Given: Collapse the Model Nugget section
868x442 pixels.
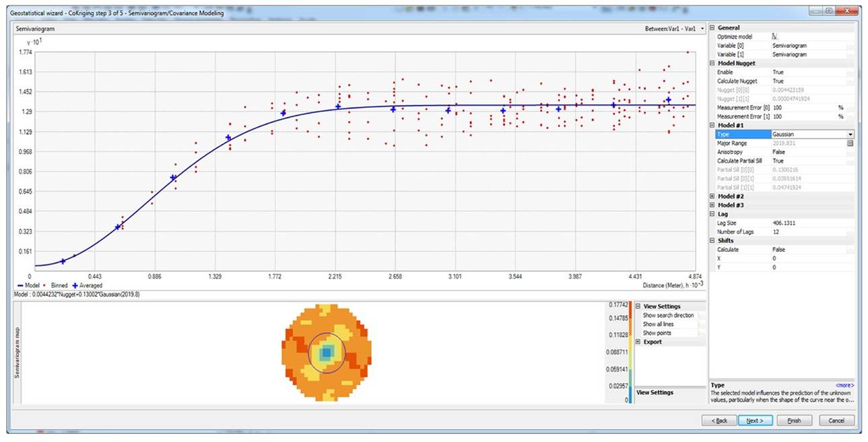Looking at the screenshot, I should [712, 63].
